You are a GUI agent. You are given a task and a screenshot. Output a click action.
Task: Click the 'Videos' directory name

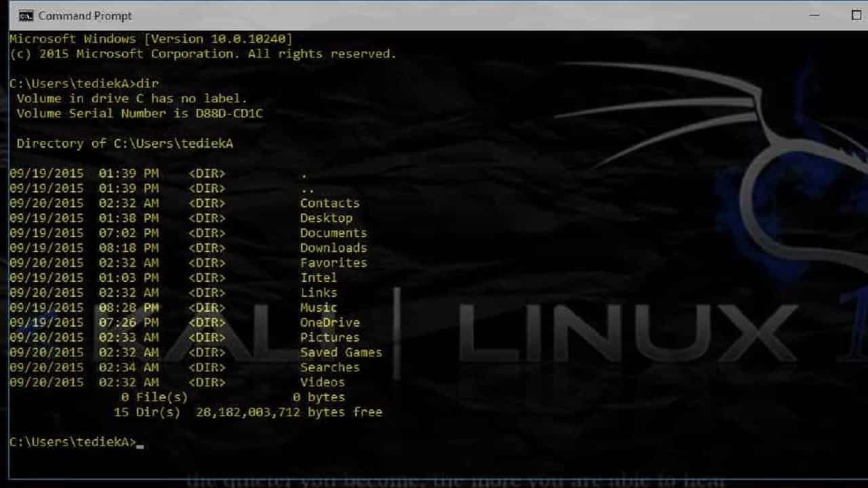tap(322, 382)
